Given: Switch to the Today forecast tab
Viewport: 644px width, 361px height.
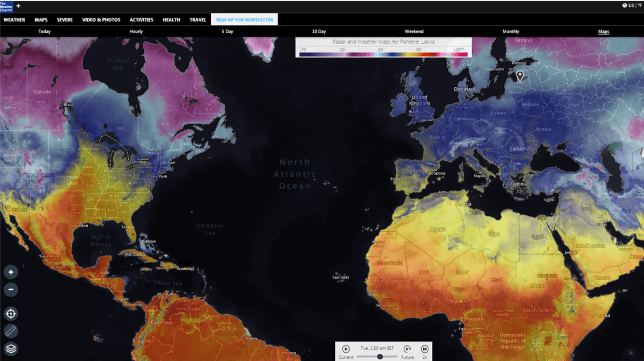Looking at the screenshot, I should [45, 32].
